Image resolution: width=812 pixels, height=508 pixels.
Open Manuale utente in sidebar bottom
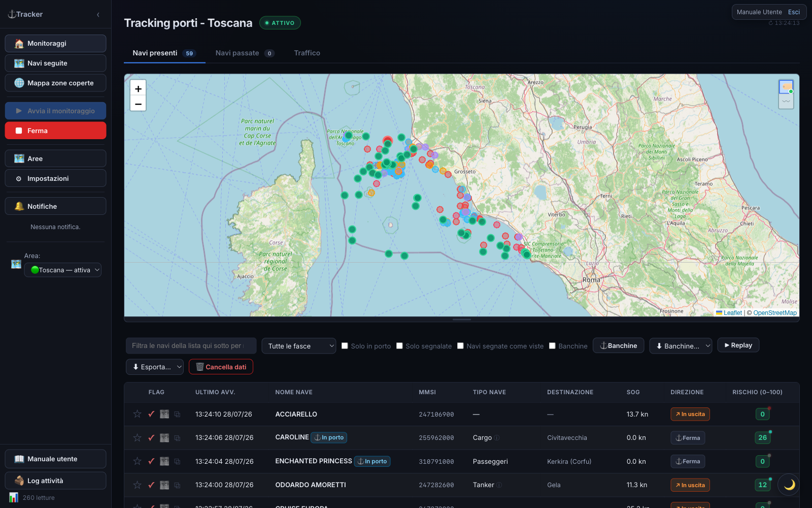(55, 459)
